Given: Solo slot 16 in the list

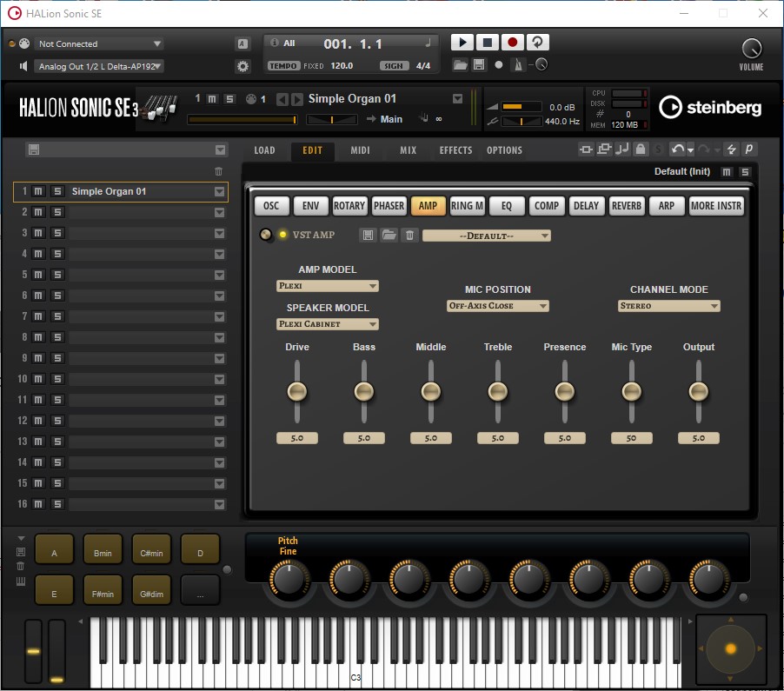Looking at the screenshot, I should (x=57, y=504).
